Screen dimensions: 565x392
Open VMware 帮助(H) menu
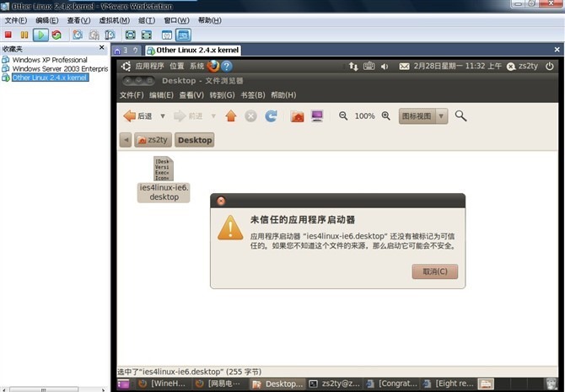click(x=209, y=20)
